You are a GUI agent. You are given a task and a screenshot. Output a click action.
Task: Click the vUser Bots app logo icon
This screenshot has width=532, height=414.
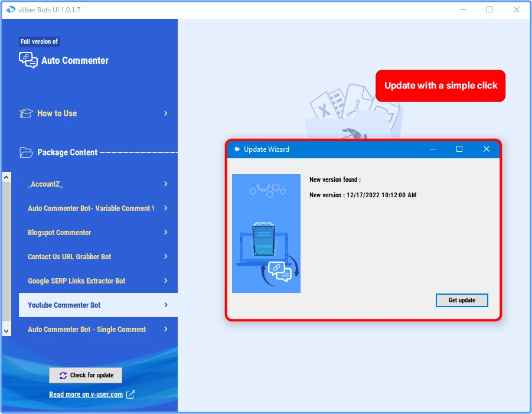coord(10,9)
